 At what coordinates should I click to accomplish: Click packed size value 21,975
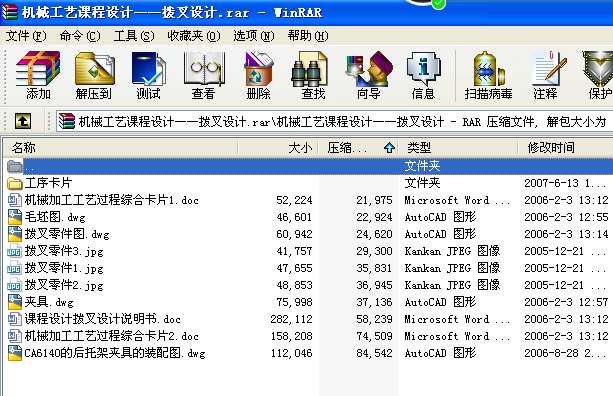click(x=374, y=200)
